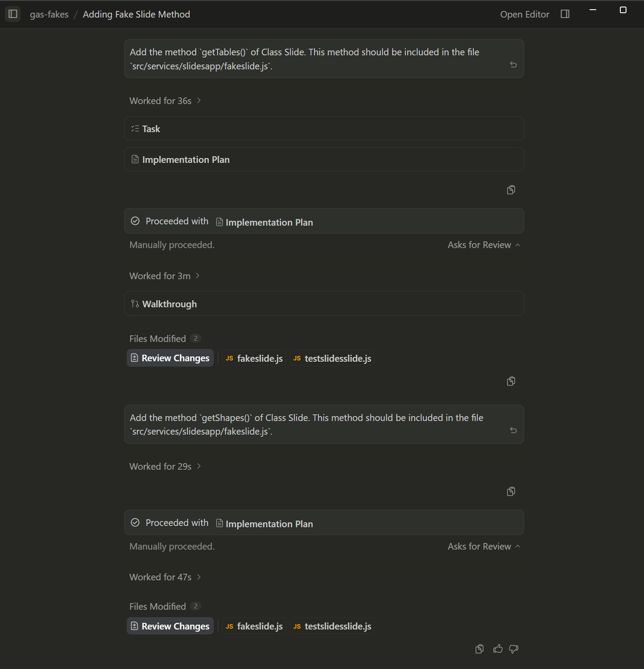Screen dimensions: 644x669
Task: Open the testslidesslide.js file chip
Action: coord(332,358)
